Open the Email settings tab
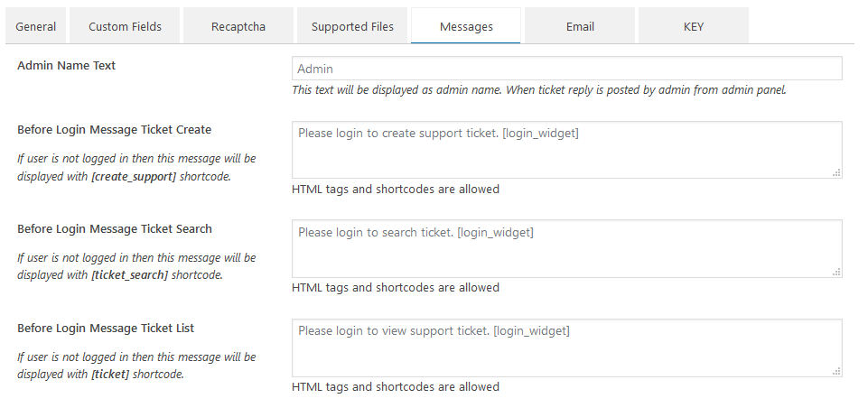 [x=580, y=26]
